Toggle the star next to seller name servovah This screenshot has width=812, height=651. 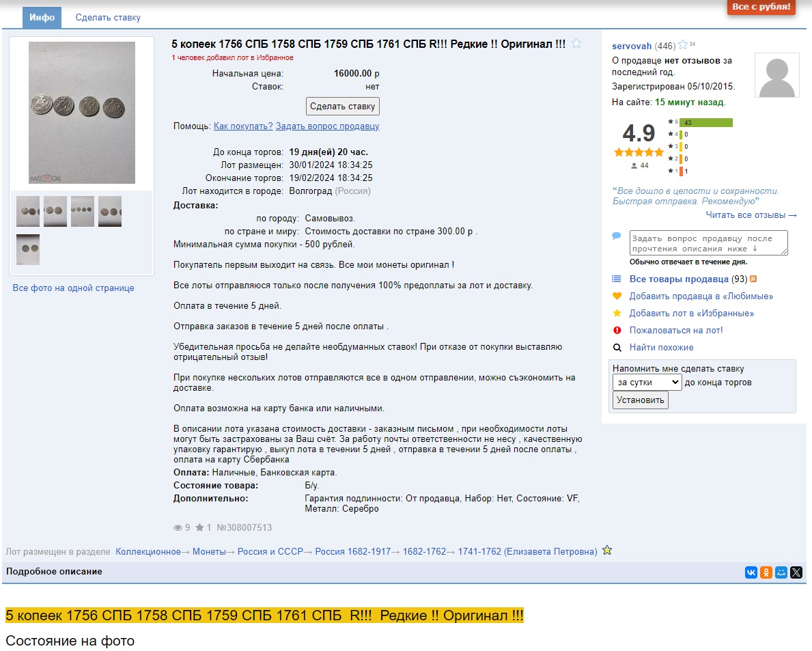click(683, 46)
